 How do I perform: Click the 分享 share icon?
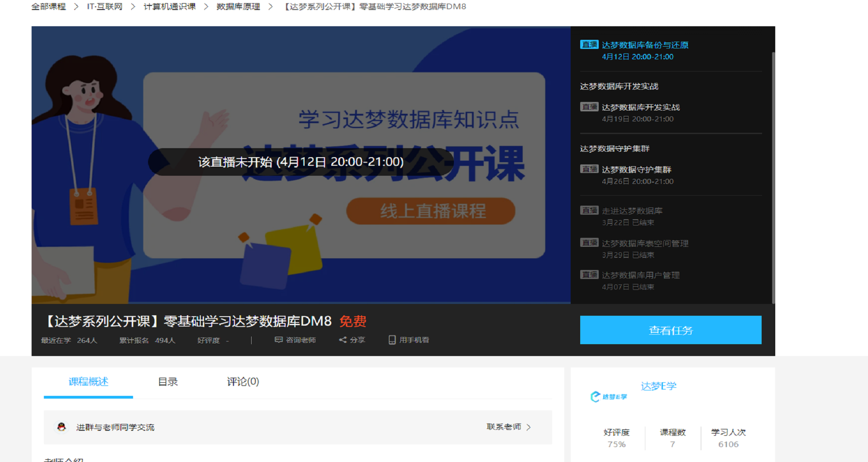click(x=343, y=340)
